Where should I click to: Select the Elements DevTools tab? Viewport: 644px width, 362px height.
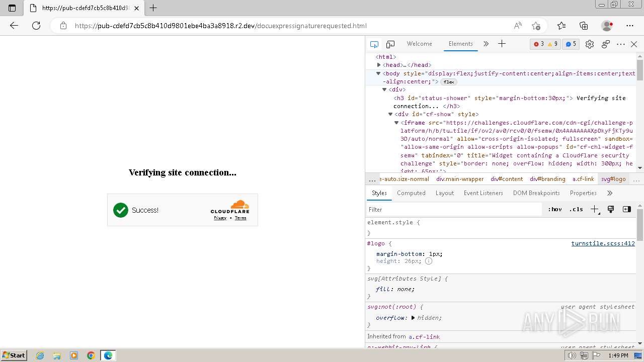coord(460,44)
